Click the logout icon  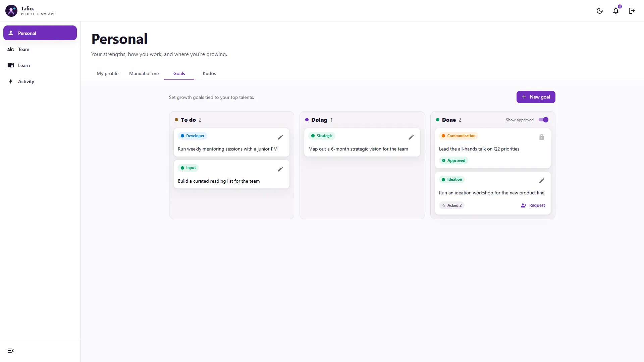tap(632, 11)
